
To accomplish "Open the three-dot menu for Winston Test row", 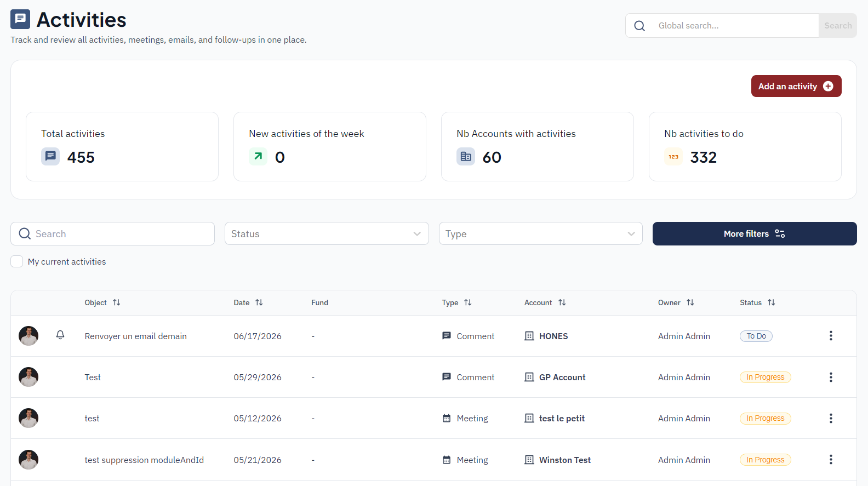I will click(x=831, y=460).
